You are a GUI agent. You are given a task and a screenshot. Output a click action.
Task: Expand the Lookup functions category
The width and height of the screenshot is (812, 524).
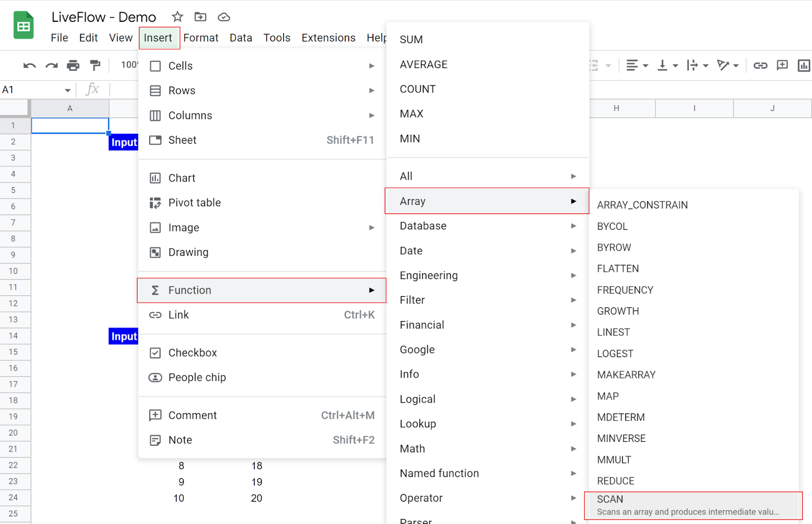(x=488, y=424)
